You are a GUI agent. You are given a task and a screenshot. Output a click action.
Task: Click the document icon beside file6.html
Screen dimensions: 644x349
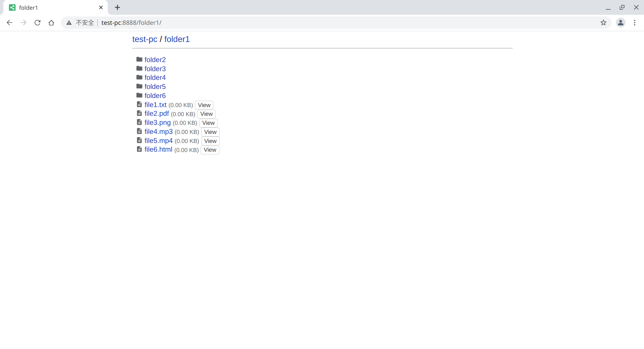[x=140, y=149]
